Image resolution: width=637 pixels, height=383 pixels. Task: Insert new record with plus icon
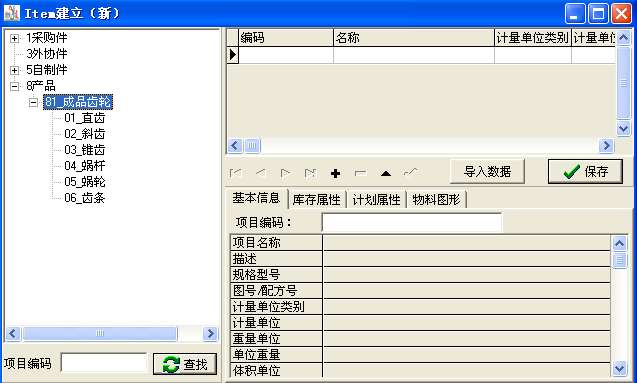[335, 174]
